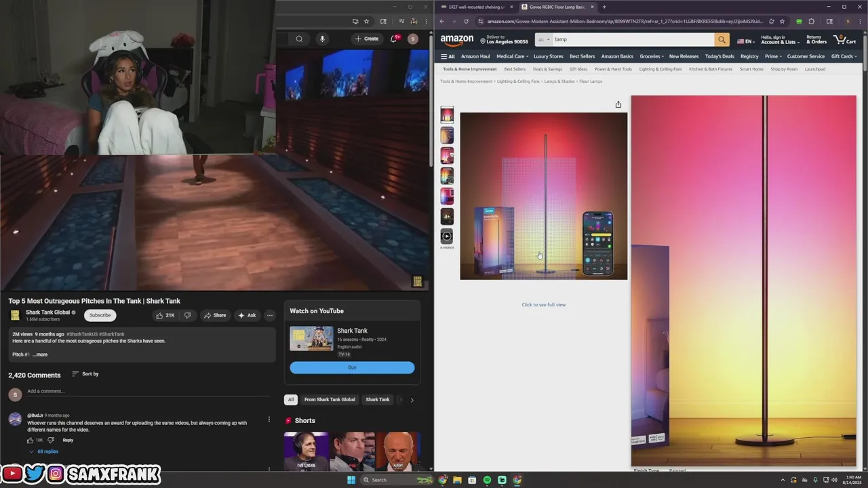The width and height of the screenshot is (868, 488).
Task: Submit Amazon search with orange magnifier button
Action: click(722, 39)
